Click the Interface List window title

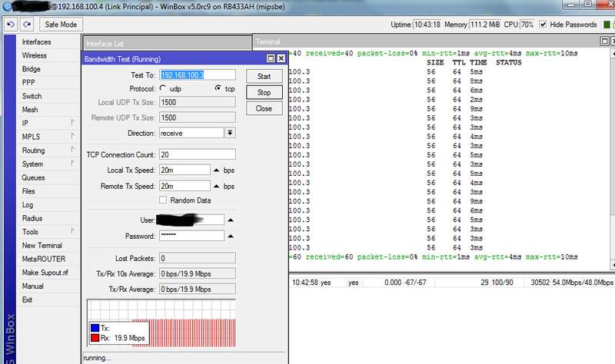[105, 44]
